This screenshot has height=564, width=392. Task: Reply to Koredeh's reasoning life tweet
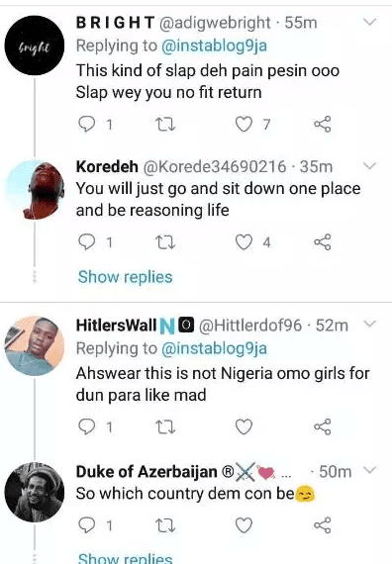87,242
